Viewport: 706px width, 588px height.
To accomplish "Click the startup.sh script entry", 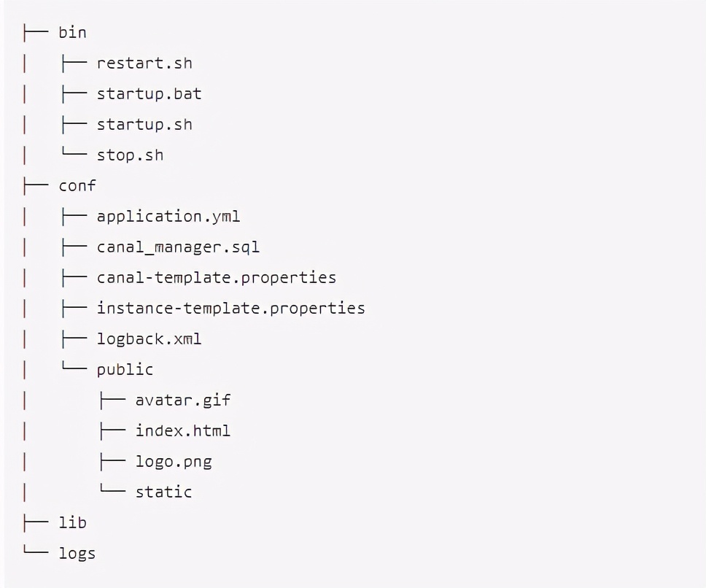I will pos(144,125).
